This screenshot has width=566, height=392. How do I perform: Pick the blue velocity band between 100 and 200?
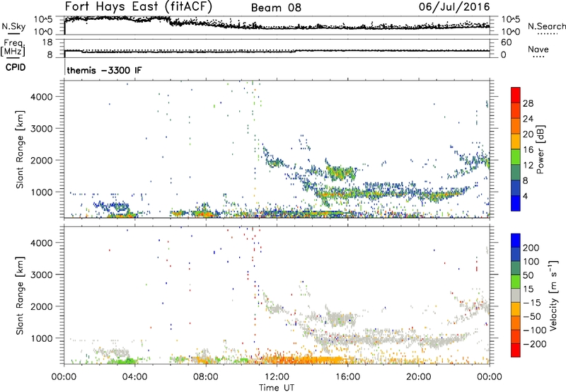[516, 254]
